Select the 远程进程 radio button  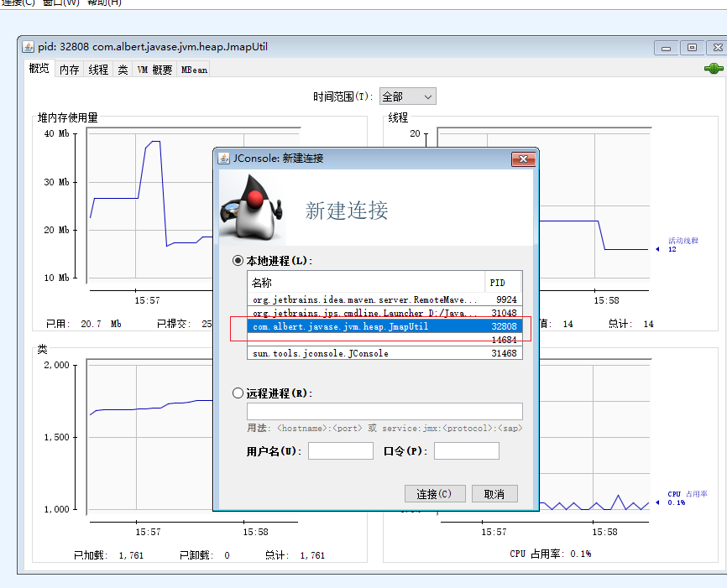point(238,393)
